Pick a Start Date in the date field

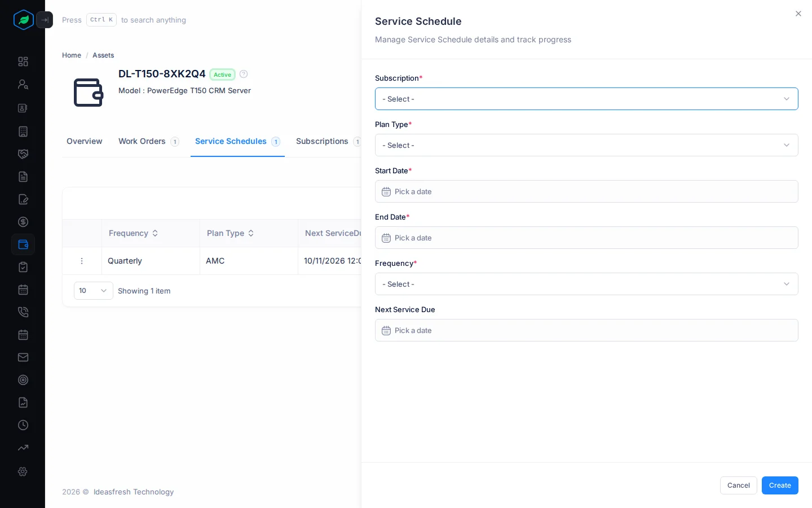(x=586, y=191)
